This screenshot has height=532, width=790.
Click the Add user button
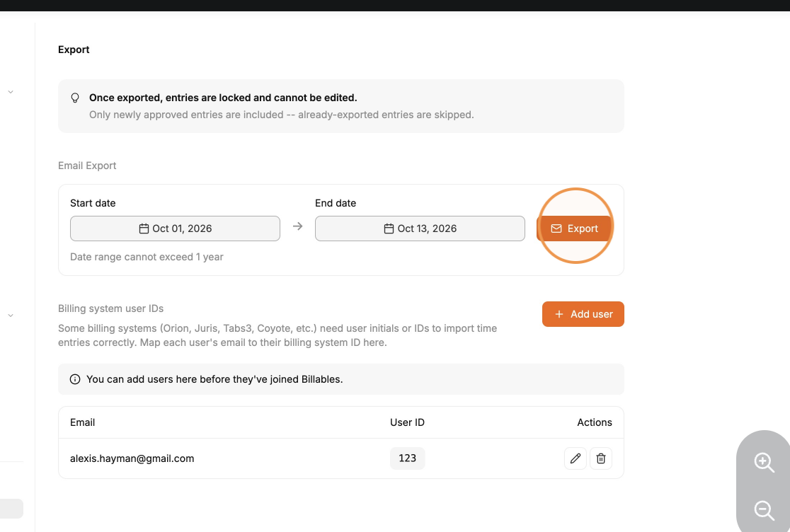(583, 314)
